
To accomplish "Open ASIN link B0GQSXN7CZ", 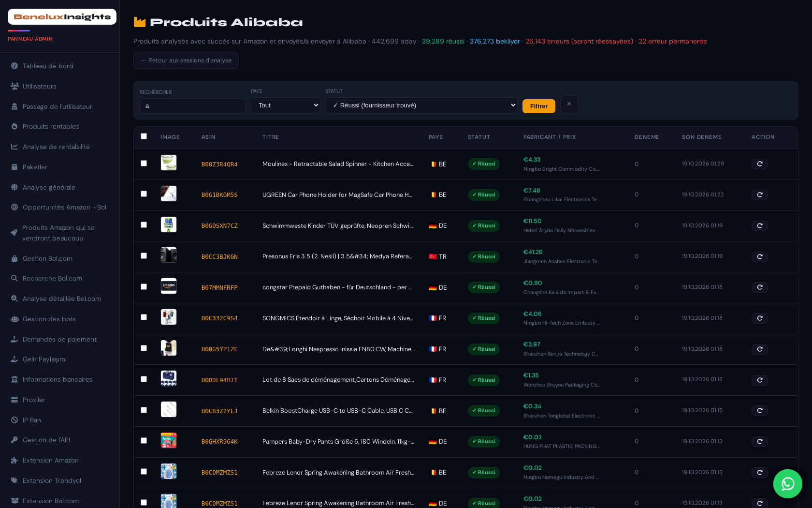I will coord(219,226).
